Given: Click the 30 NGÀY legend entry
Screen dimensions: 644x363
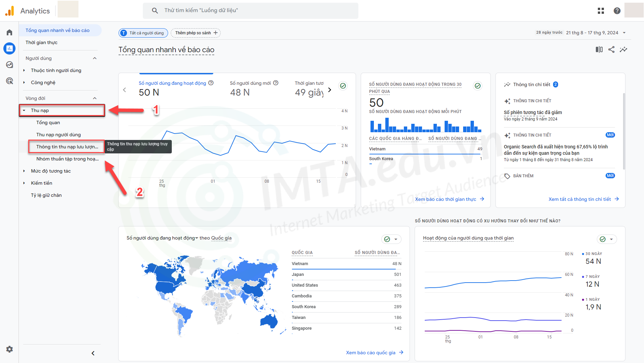Looking at the screenshot, I should point(592,258).
